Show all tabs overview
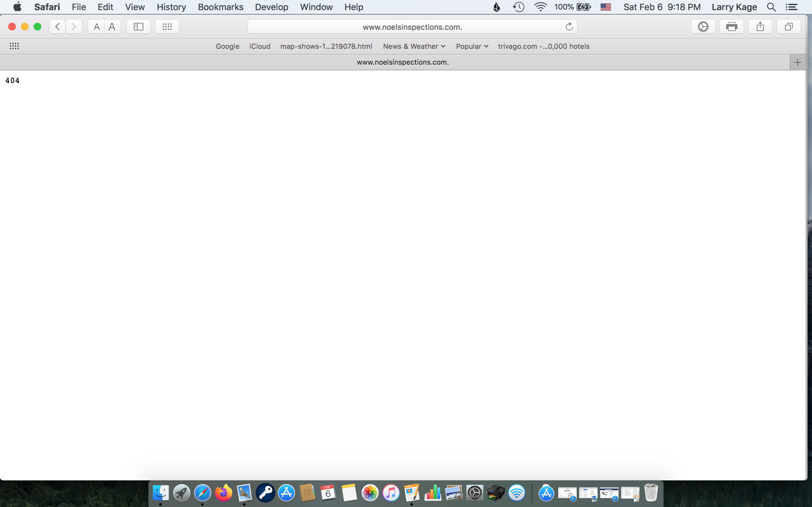This screenshot has width=812, height=507. tap(789, 27)
